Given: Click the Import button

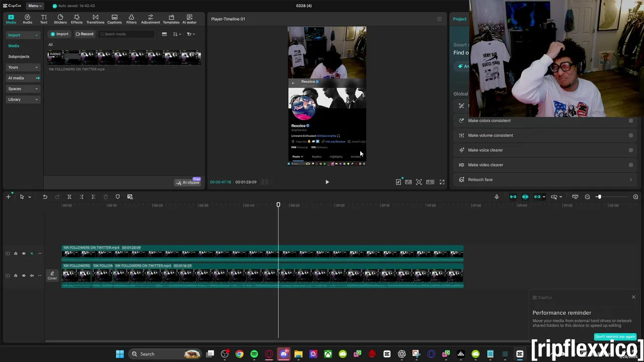Looking at the screenshot, I should [x=59, y=34].
